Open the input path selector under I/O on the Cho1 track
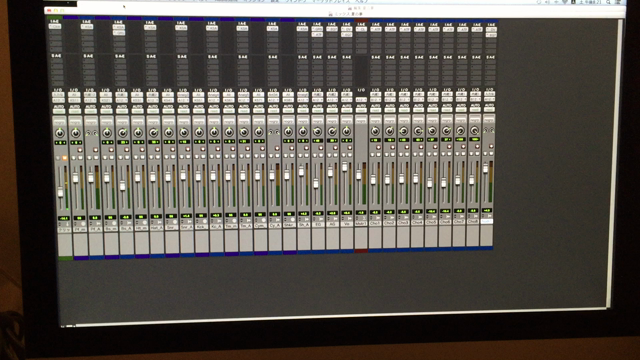Viewport: 640px width, 360px height. pyautogui.click(x=375, y=95)
